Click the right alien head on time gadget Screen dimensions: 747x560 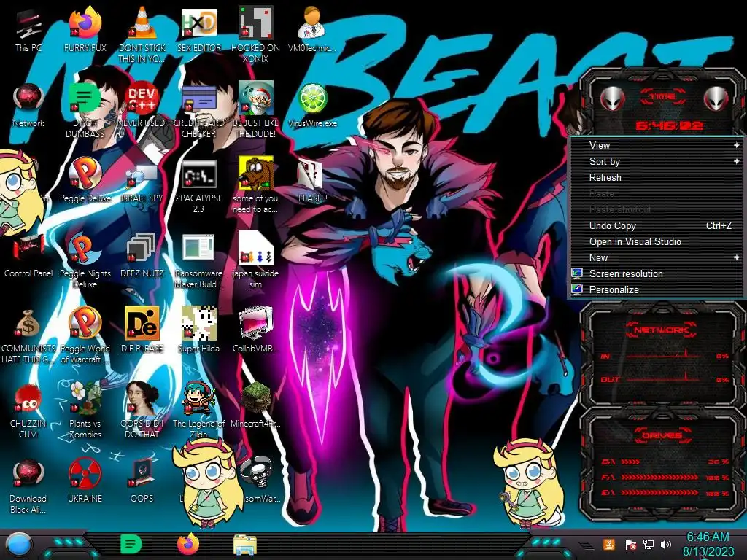(x=716, y=99)
